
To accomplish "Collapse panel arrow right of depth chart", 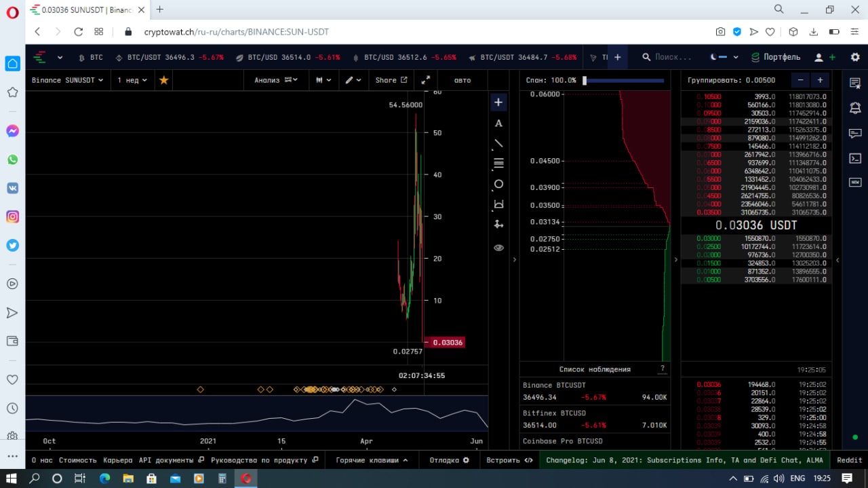I will [675, 259].
